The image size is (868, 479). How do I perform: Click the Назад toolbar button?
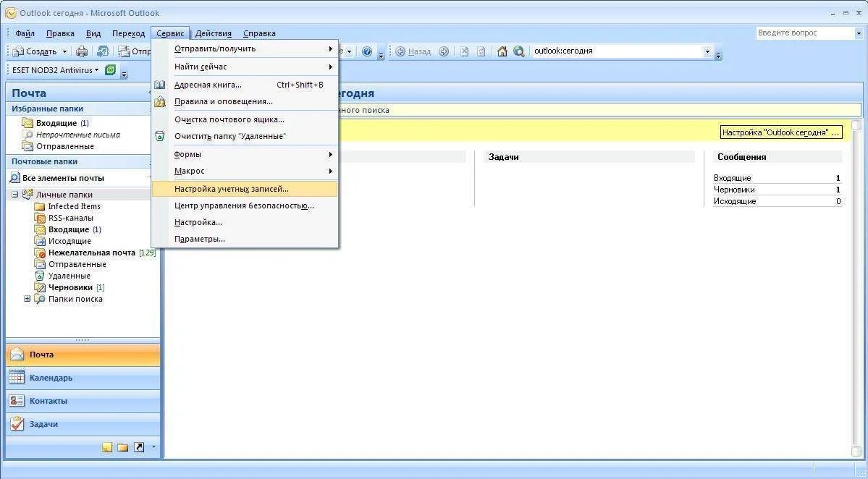[x=413, y=51]
